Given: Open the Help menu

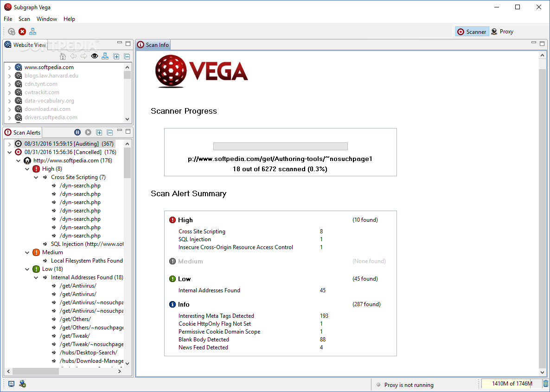Looking at the screenshot, I should click(69, 19).
